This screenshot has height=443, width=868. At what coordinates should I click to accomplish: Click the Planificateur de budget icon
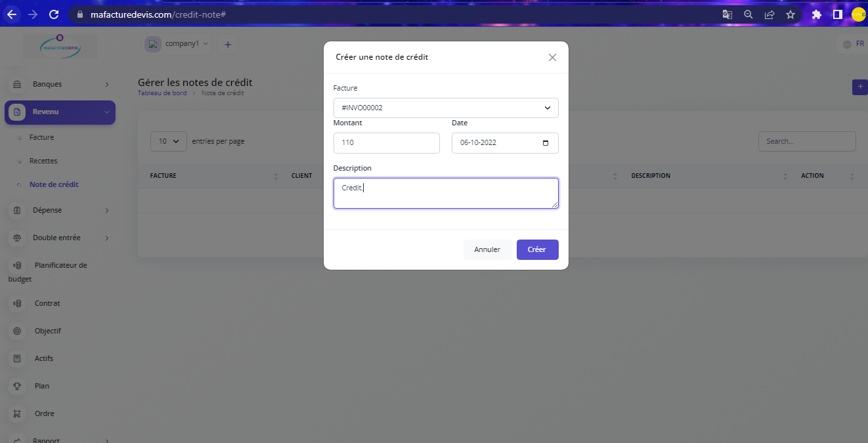tap(17, 265)
